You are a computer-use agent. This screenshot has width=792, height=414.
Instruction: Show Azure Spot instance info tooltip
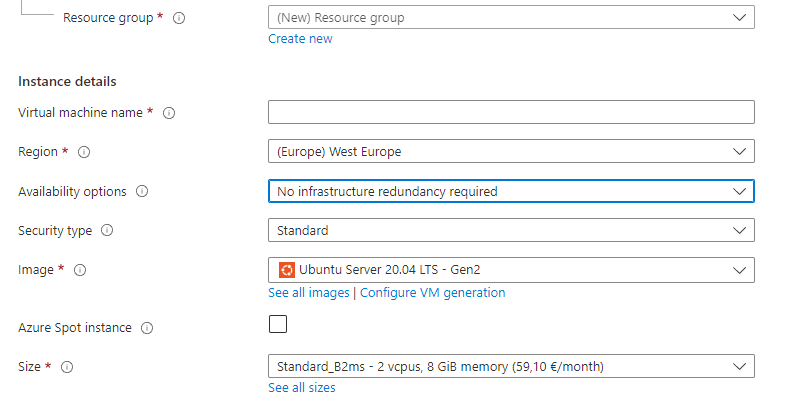147,328
